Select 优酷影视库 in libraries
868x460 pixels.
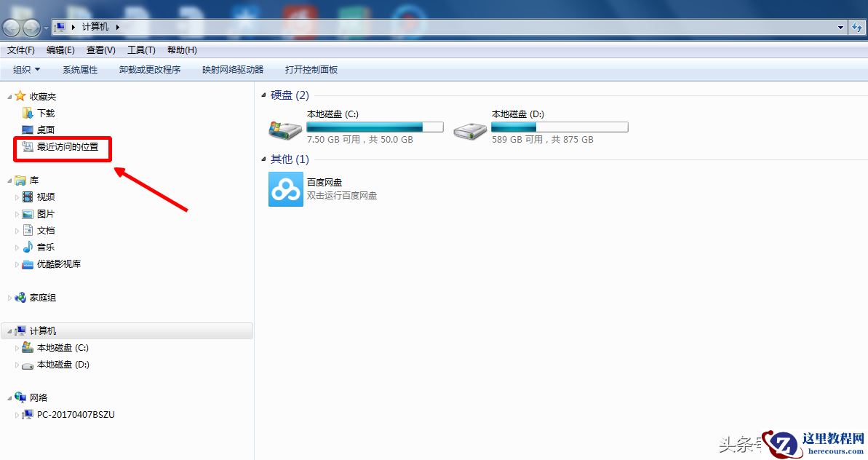[59, 264]
